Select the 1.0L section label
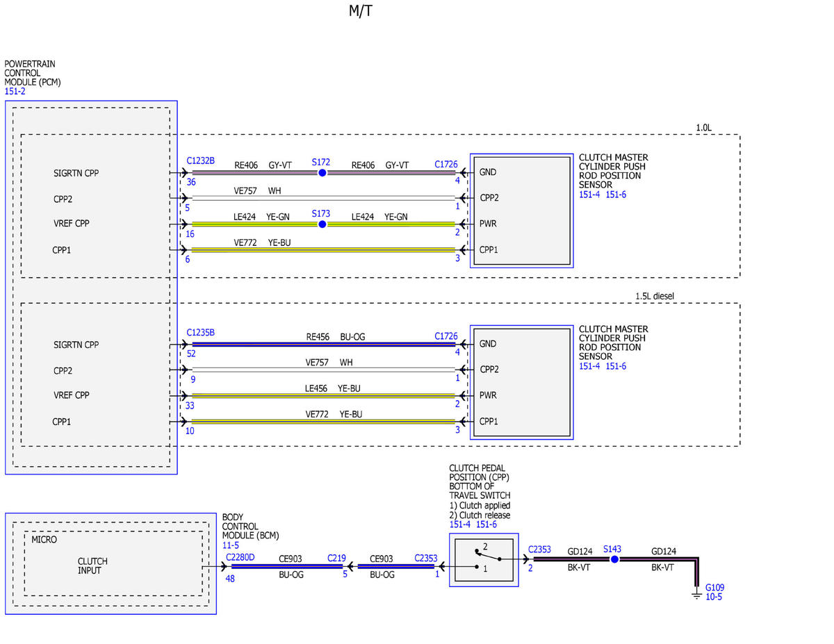 tap(703, 128)
